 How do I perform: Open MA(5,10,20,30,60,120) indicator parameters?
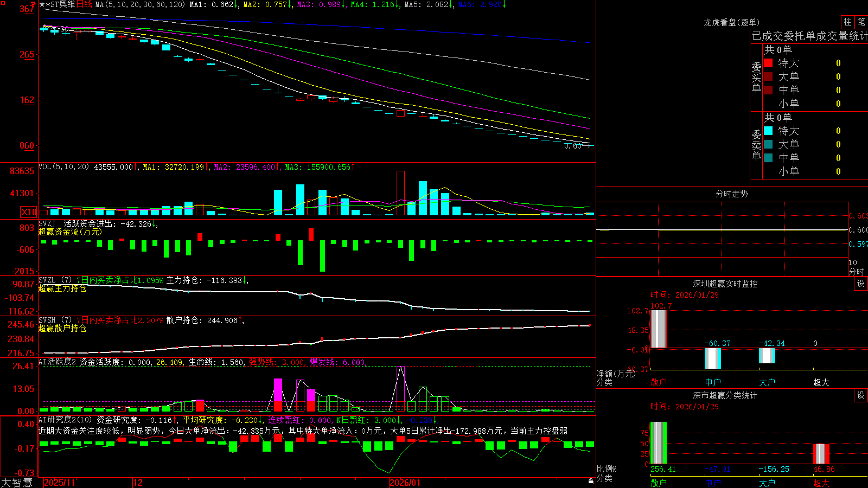140,4
